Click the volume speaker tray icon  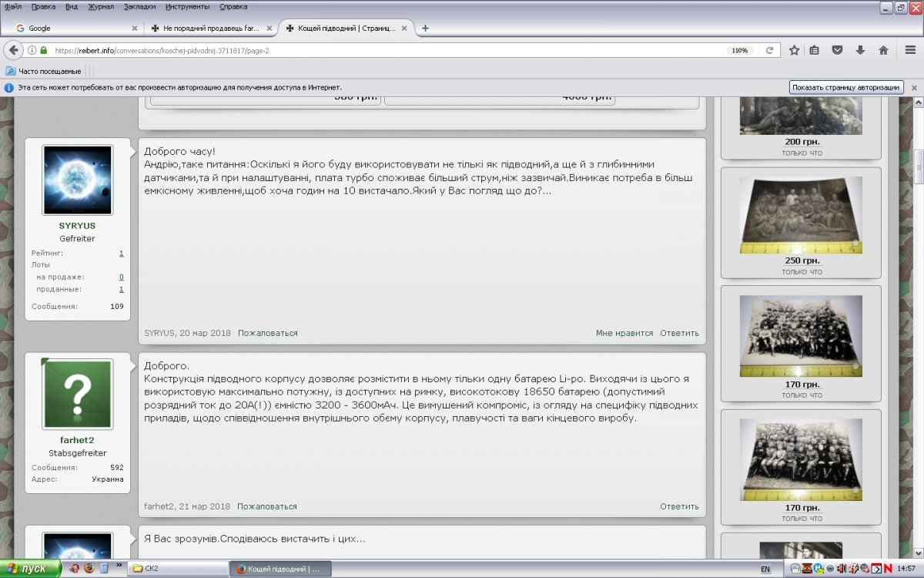842,569
